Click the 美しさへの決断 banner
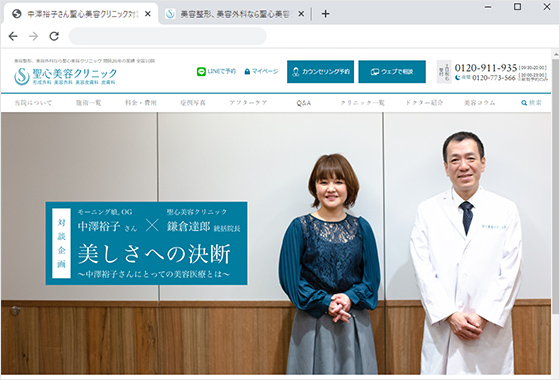The image size is (560, 380). coord(146,243)
